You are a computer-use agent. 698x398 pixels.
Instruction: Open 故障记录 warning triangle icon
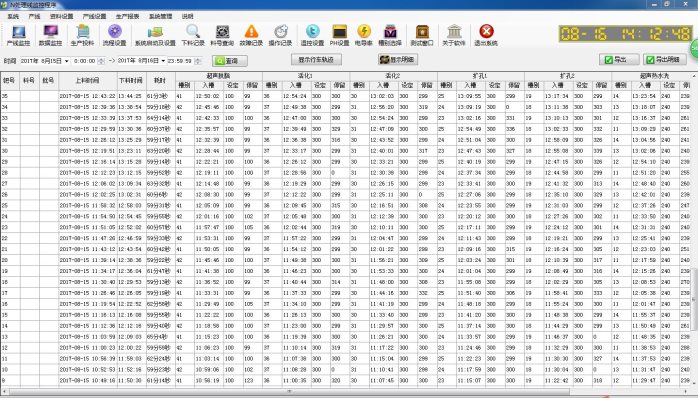(252, 35)
